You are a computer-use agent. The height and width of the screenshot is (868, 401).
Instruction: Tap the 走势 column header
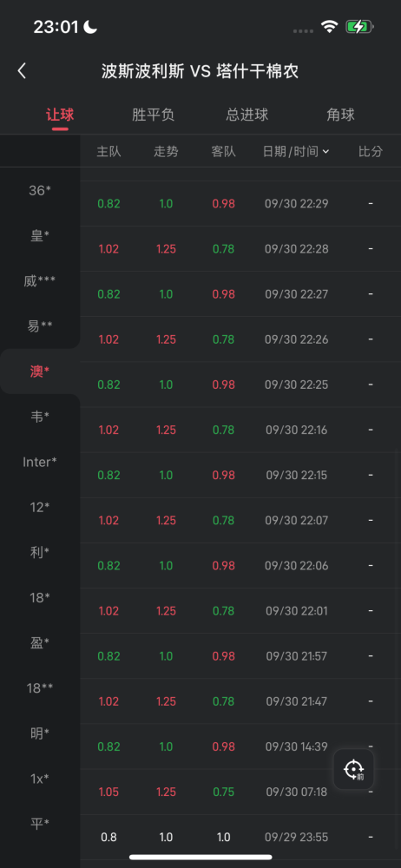click(166, 151)
